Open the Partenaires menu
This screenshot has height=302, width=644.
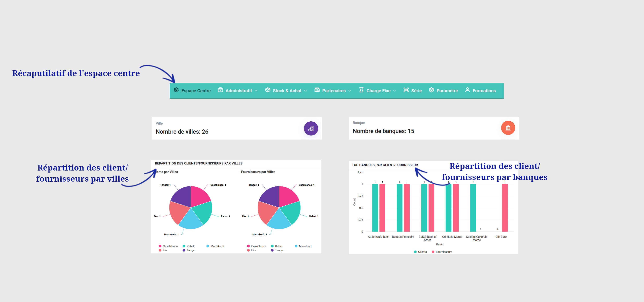pyautogui.click(x=333, y=91)
